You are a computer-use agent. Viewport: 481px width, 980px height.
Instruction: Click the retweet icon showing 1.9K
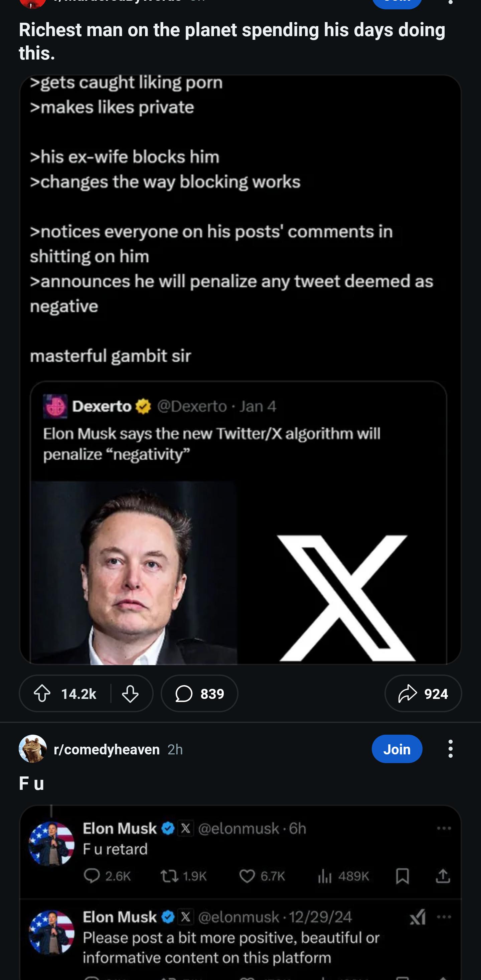(x=169, y=876)
